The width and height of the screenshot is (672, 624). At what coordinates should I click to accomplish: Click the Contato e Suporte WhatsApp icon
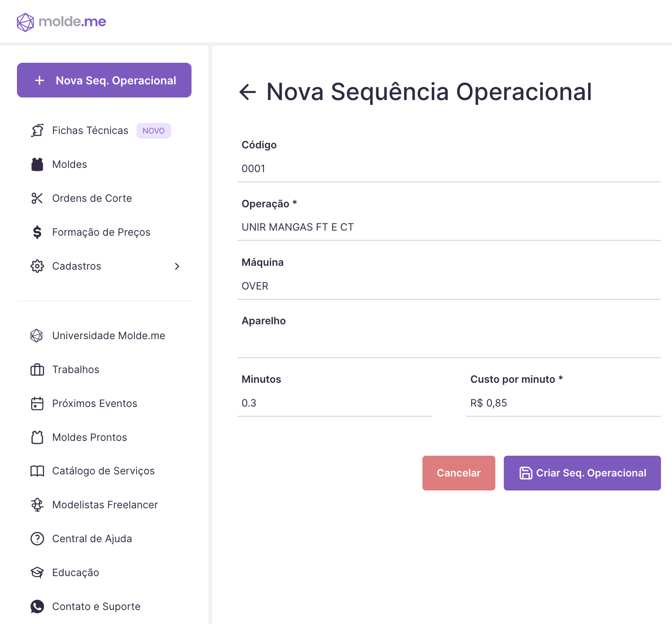(x=37, y=607)
